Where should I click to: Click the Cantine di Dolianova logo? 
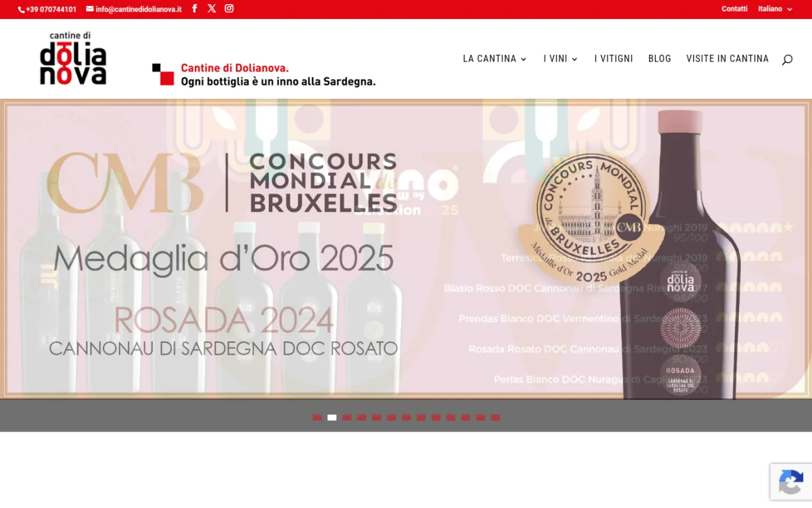(73, 58)
